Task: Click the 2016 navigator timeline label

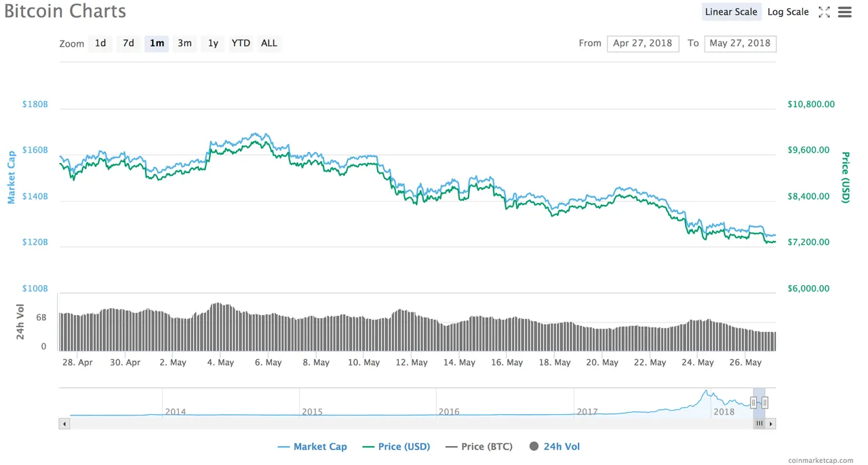Action: 449,411
